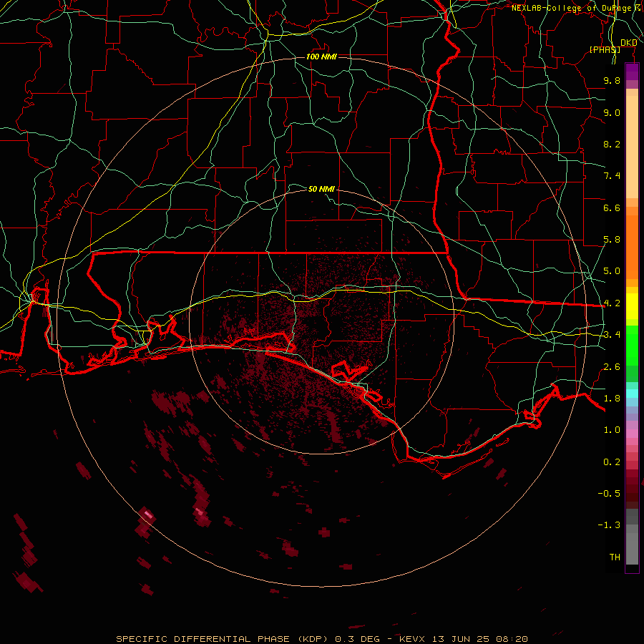Click the "50 NMI" range ring label
The image size is (644, 644).
click(321, 189)
